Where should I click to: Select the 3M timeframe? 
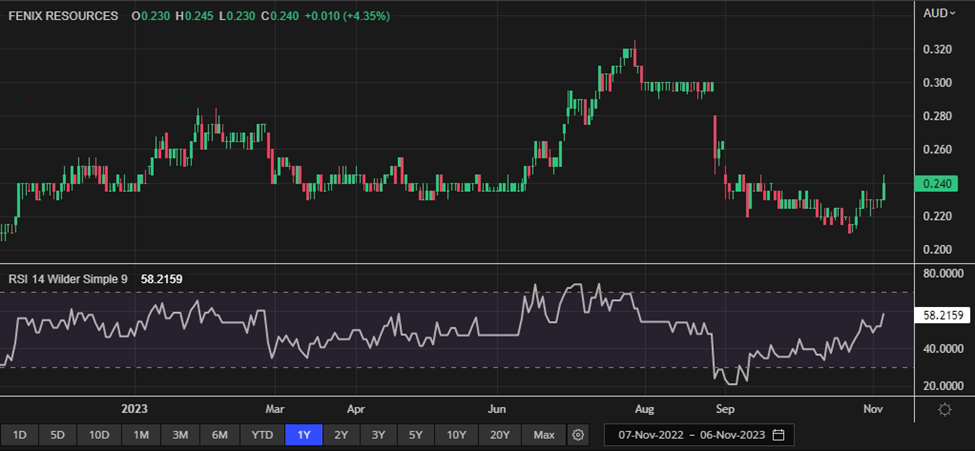[180, 434]
